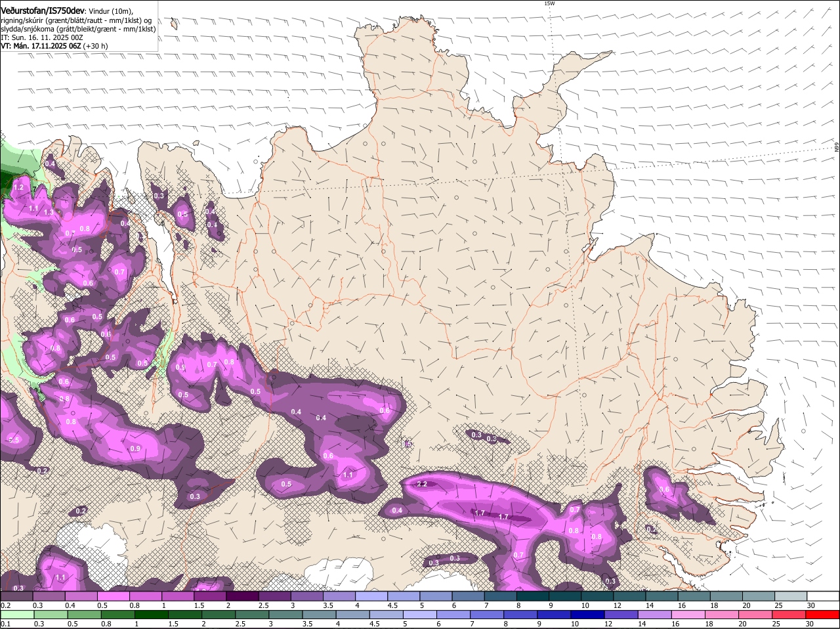The image size is (840, 629).
Task: Click the 2.2 precipitation value on map
Action: tap(423, 484)
